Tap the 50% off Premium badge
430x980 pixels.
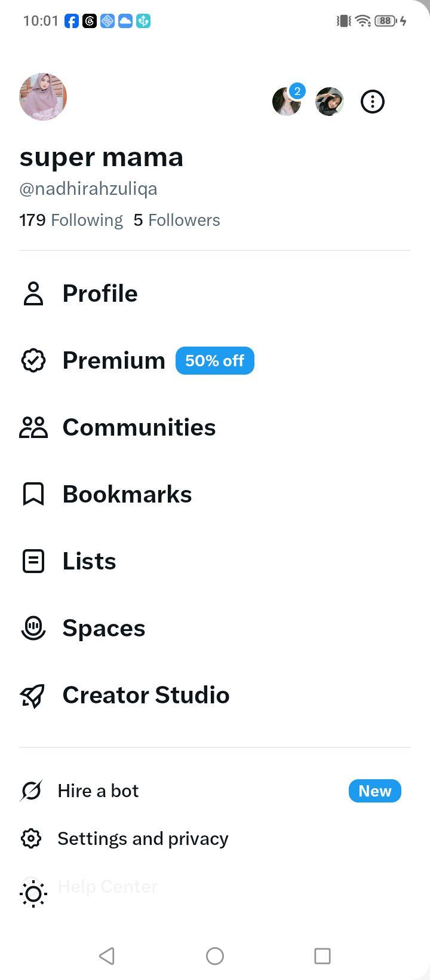215,361
